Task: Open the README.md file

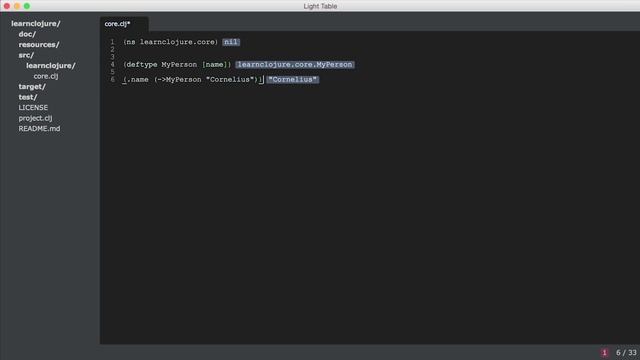Action: 39,129
